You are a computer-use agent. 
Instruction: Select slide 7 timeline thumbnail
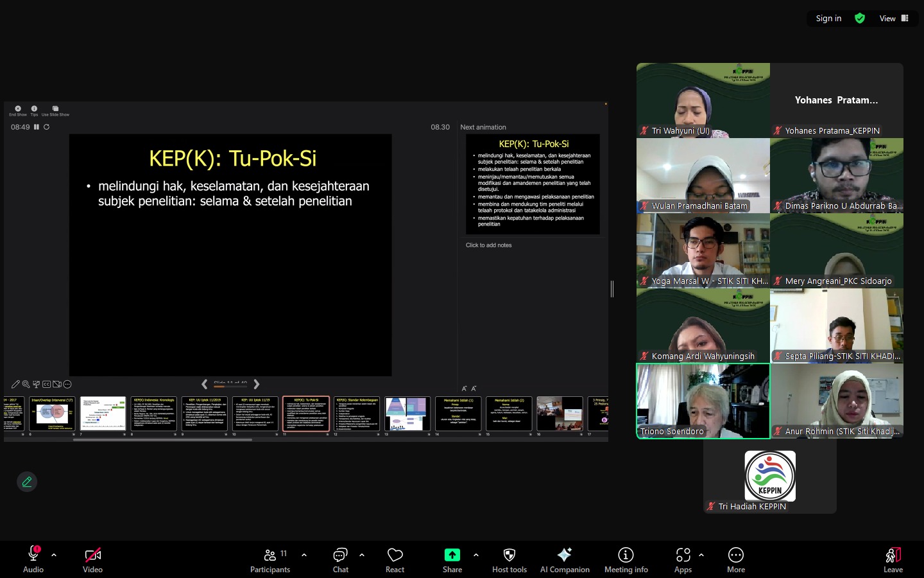click(103, 414)
